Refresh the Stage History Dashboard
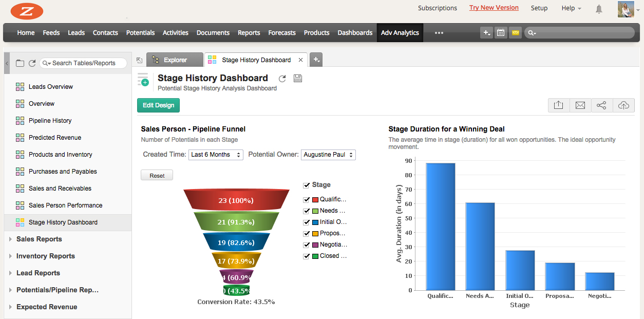The width and height of the screenshot is (644, 319). (x=282, y=79)
